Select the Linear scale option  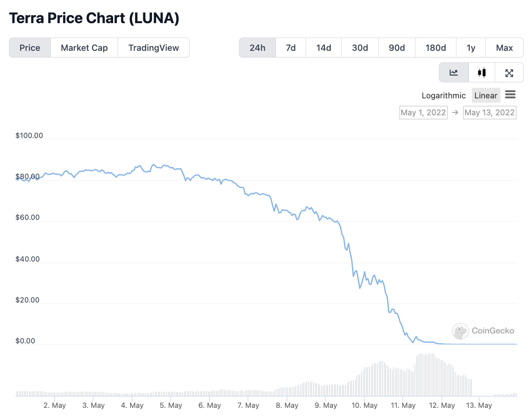[x=486, y=95]
